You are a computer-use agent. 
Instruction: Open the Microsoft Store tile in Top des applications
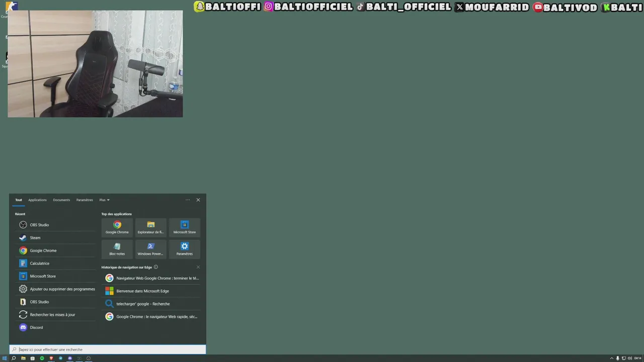tap(185, 228)
